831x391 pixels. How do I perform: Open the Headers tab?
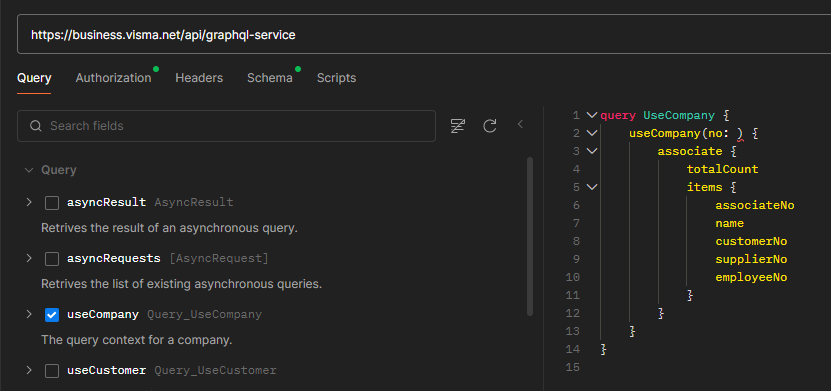[x=199, y=78]
